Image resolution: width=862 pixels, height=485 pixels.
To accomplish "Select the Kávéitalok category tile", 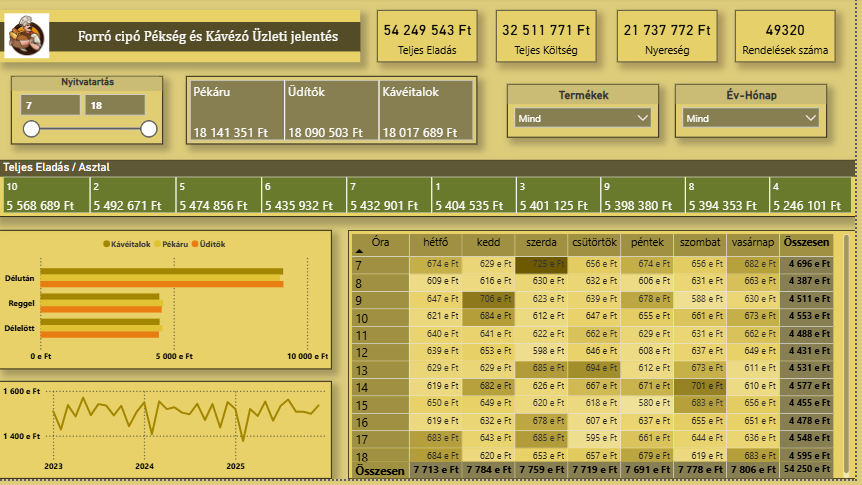I will [x=426, y=111].
